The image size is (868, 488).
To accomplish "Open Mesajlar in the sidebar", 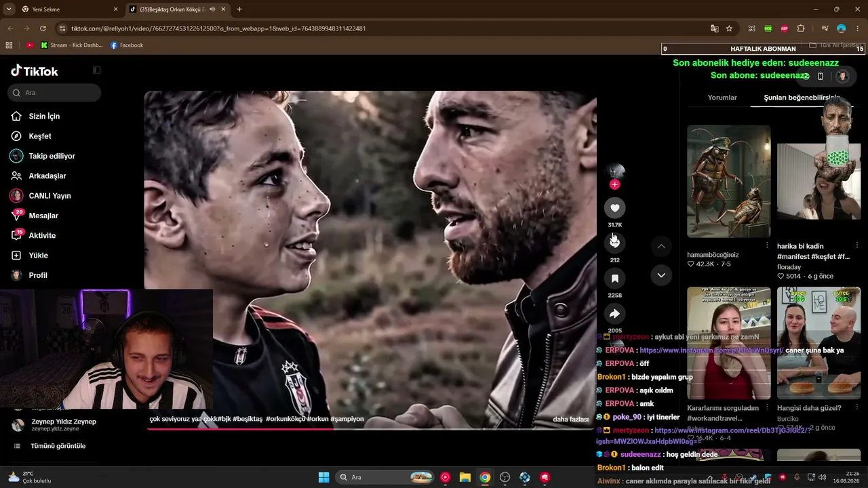I will [x=42, y=216].
